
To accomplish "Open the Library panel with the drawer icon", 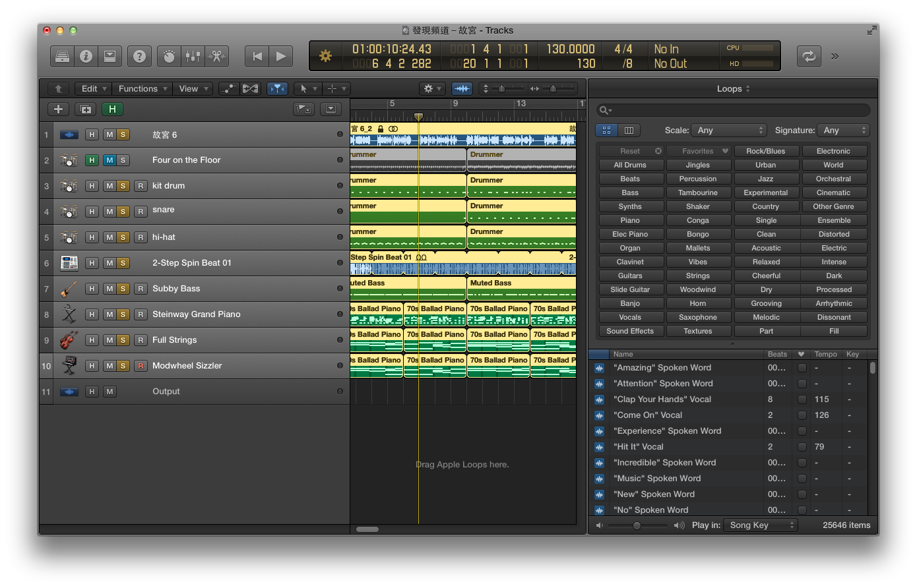I will [x=62, y=56].
